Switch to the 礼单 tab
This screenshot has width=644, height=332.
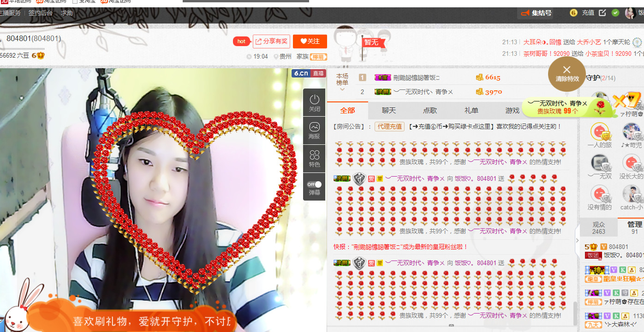click(x=471, y=111)
